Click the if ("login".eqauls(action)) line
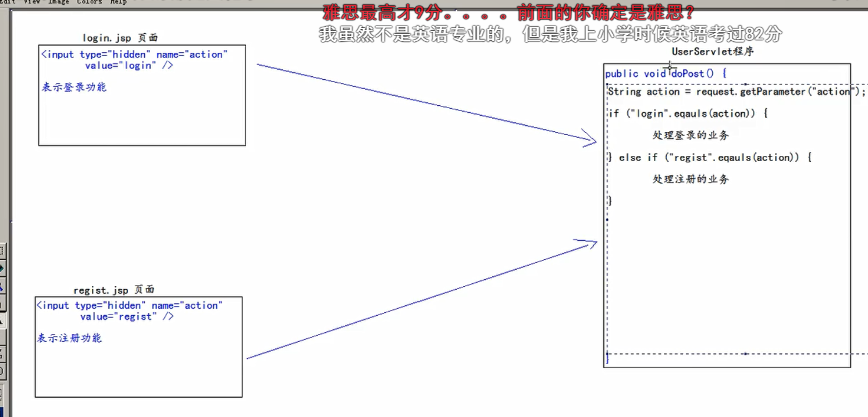 point(688,114)
